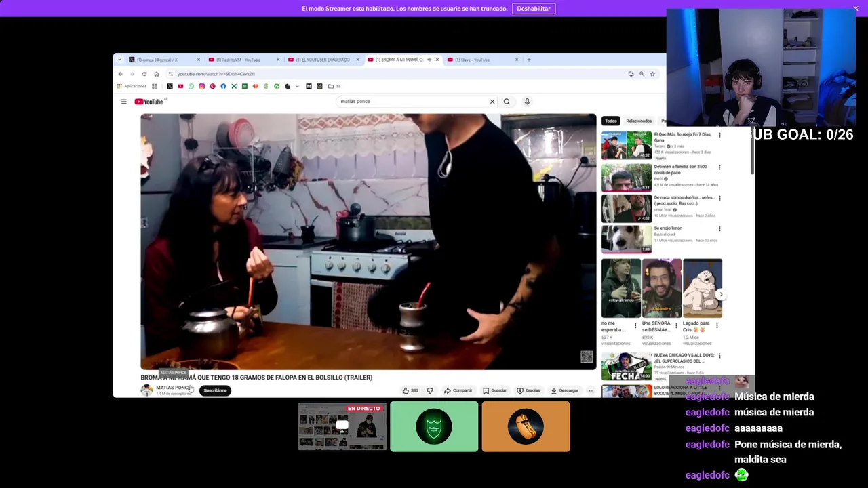The height and width of the screenshot is (488, 868).
Task: Click the Gracias button
Action: pyautogui.click(x=529, y=390)
